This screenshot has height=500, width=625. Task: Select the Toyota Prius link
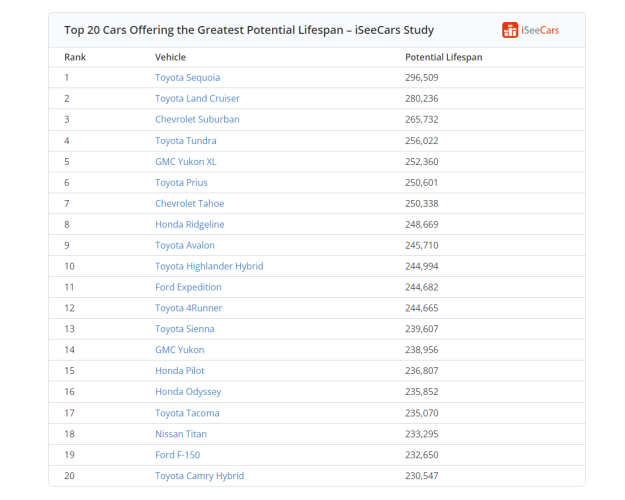pyautogui.click(x=181, y=183)
